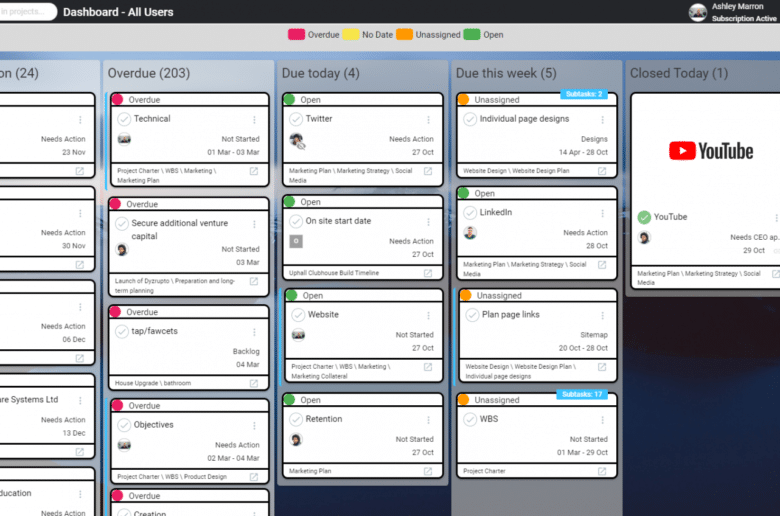
Task: Mark the Twitter task complete
Action: coord(297,119)
